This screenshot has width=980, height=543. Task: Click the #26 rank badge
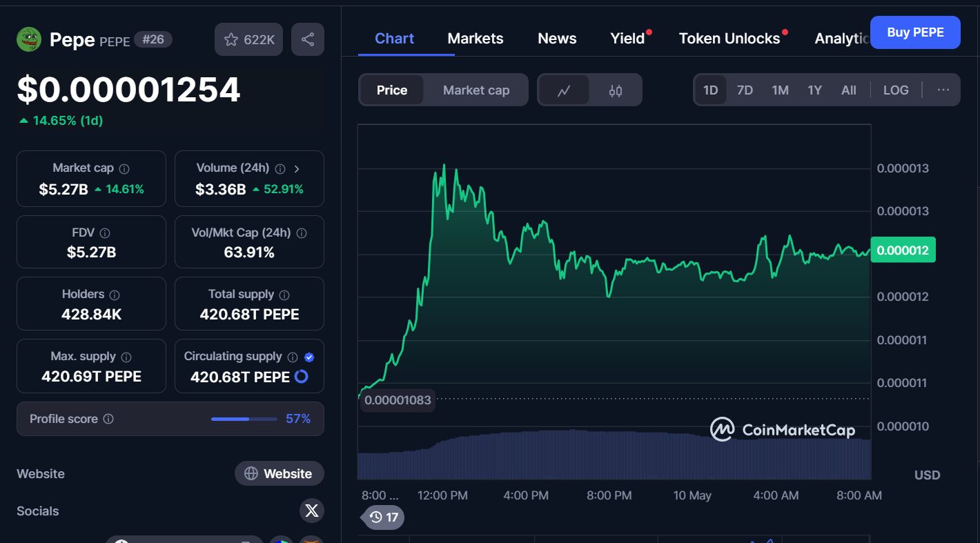click(153, 39)
